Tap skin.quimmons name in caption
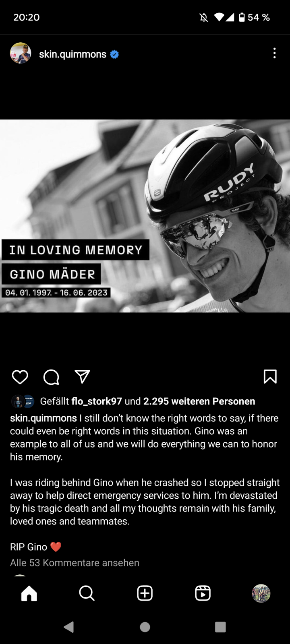The image size is (290, 644). coord(43,418)
